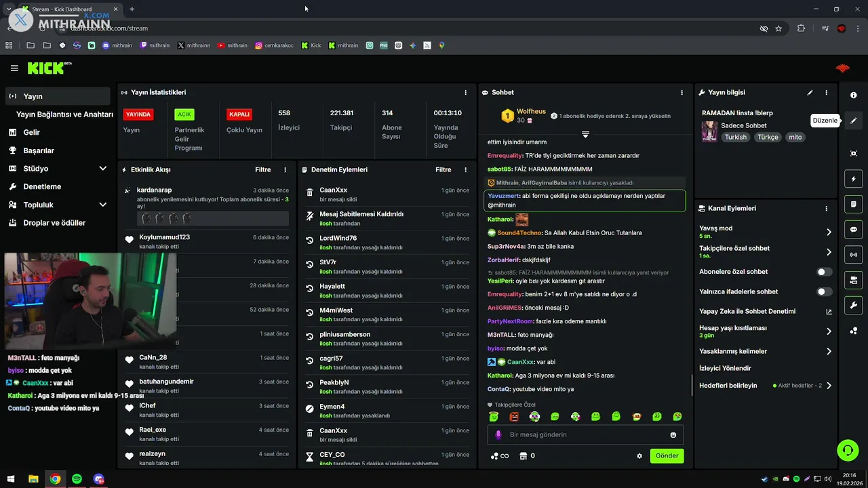Click the mito tag chip
The image size is (868, 488).
pyautogui.click(x=795, y=138)
